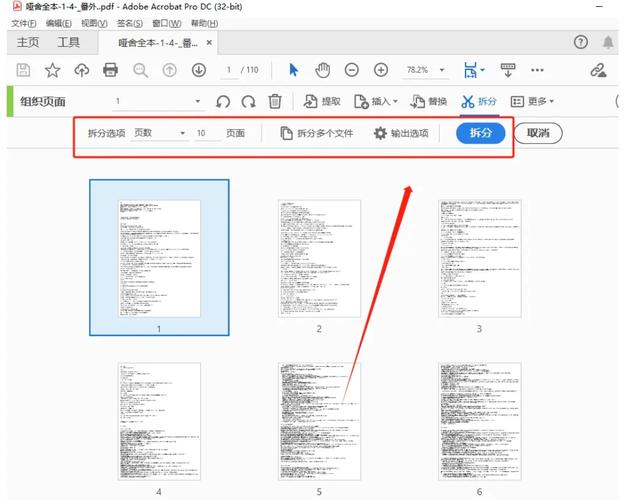Click the 取消 cancel button

(x=538, y=133)
